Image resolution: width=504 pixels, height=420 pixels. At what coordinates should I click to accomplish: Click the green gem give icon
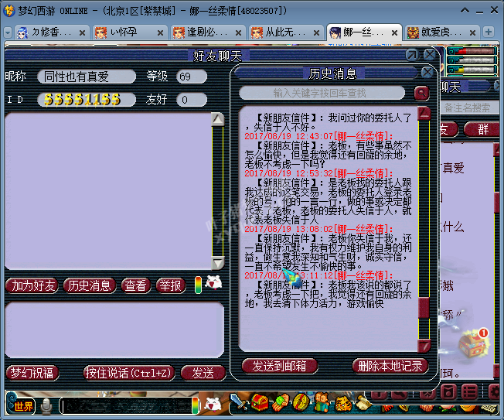click(x=281, y=402)
